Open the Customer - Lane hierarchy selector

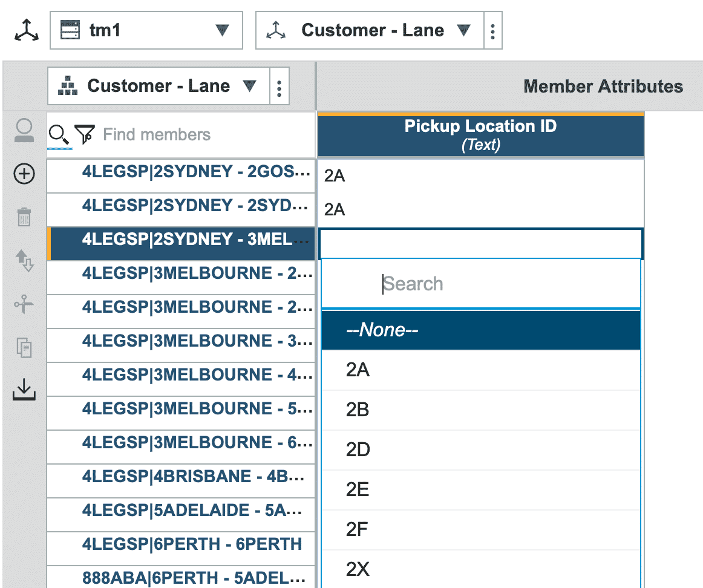[250, 86]
